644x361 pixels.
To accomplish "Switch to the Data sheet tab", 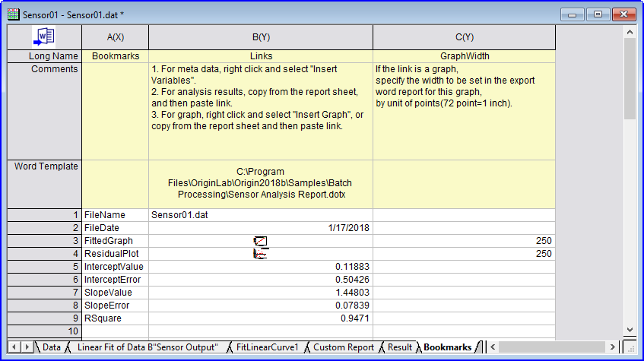I will (51, 347).
